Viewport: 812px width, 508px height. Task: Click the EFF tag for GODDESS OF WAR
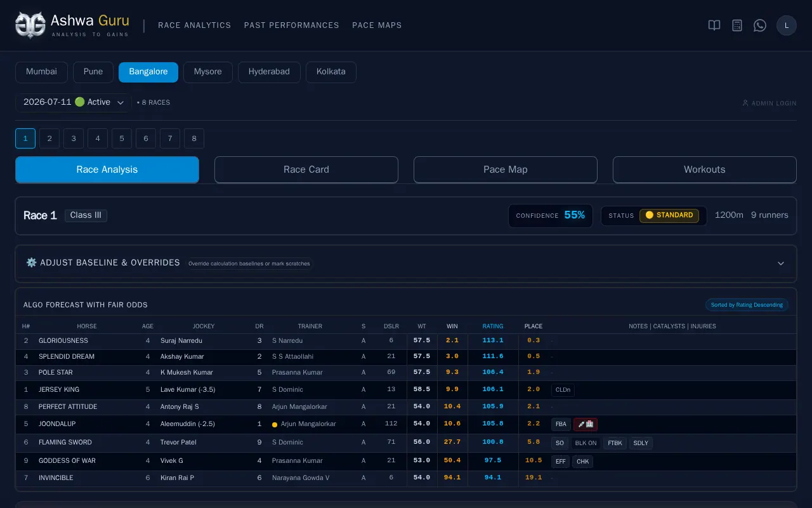(561, 461)
